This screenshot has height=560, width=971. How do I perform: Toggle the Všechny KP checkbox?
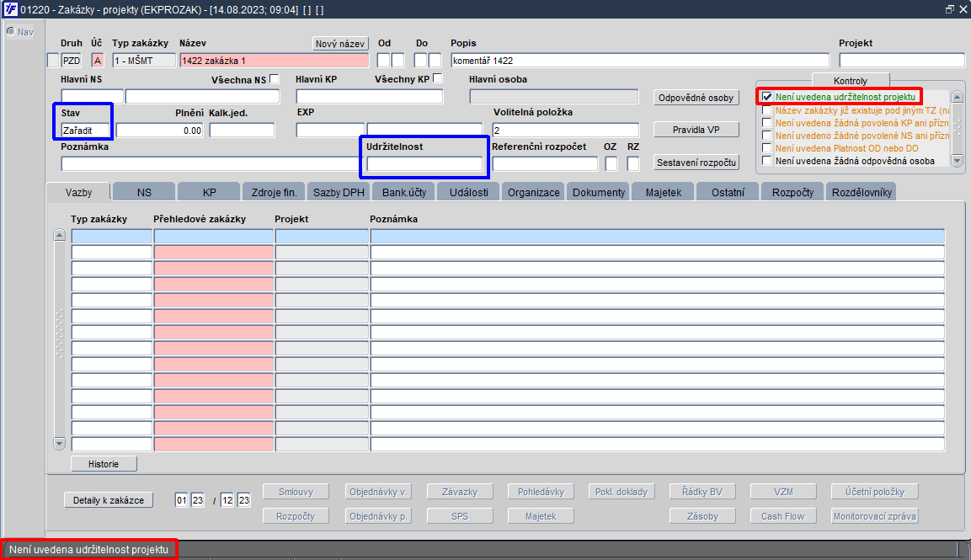438,78
